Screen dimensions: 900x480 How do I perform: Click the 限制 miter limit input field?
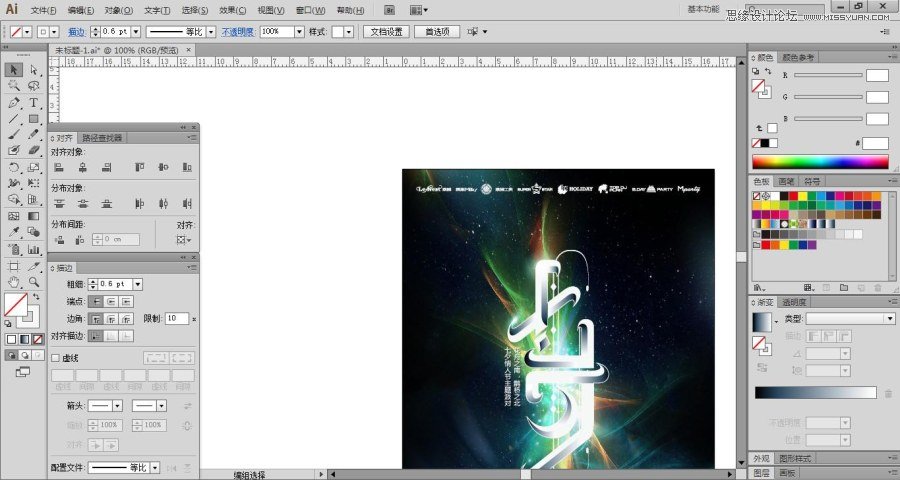[x=177, y=319]
